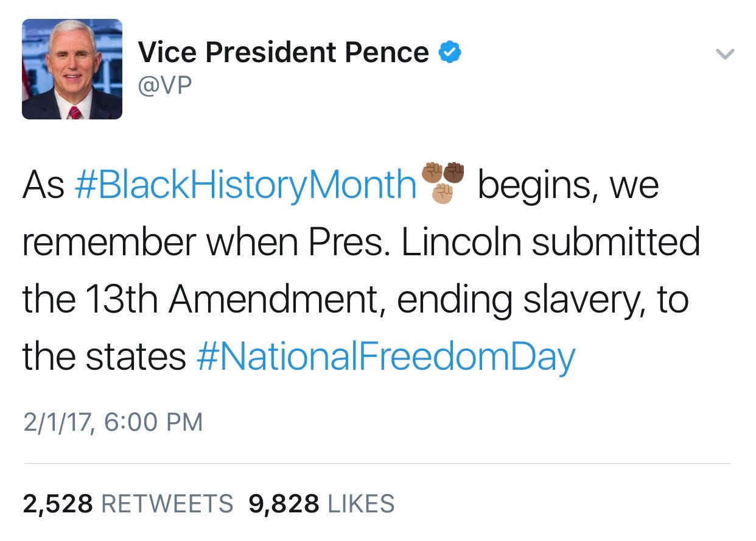Click the 9,828 likes count number
The image size is (756, 541).
(284, 504)
